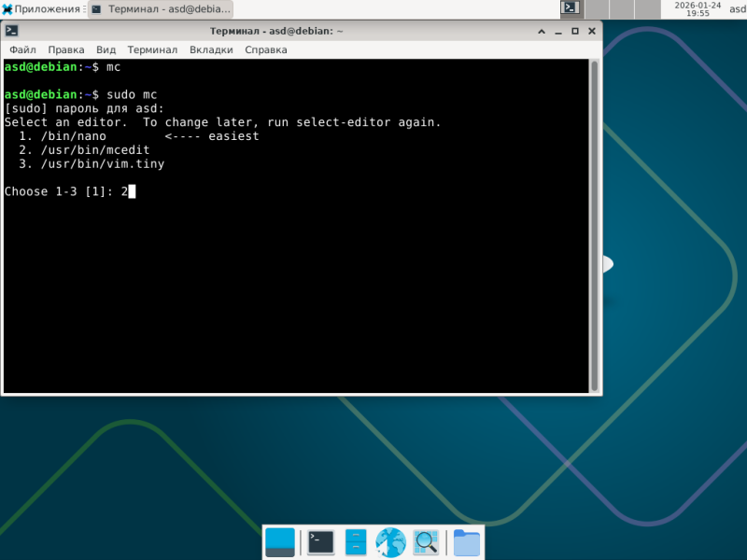Viewport: 747px width, 560px height.
Task: Show desktop using the dock's first icon
Action: (x=279, y=542)
